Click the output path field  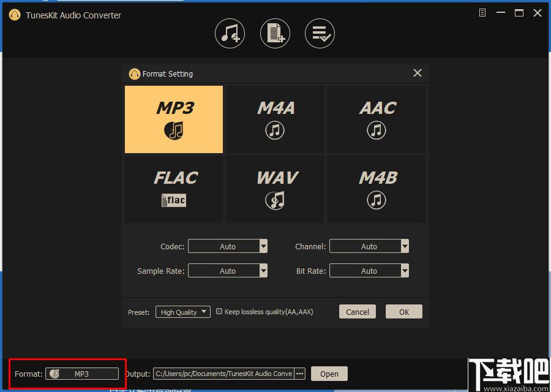click(x=223, y=374)
